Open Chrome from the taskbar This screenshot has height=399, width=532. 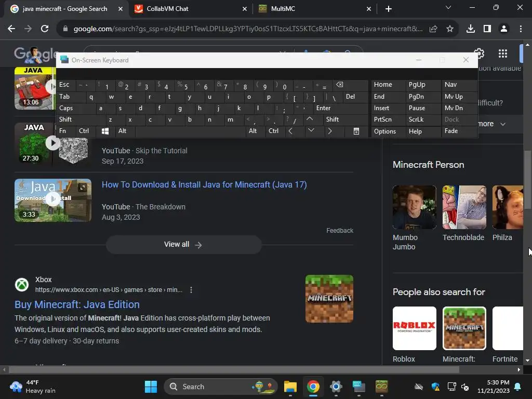(313, 387)
